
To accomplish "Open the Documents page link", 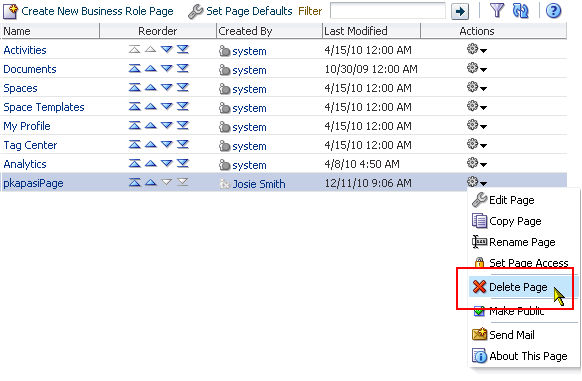I will click(30, 69).
